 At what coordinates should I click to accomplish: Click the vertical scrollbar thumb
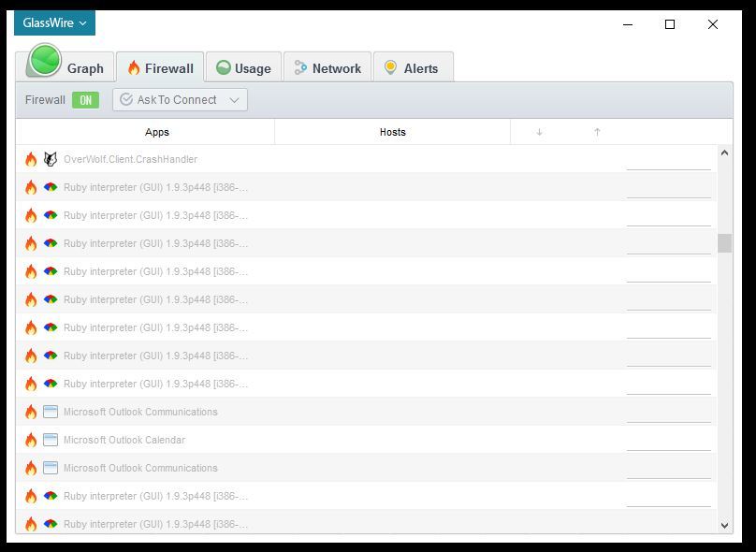coord(724,243)
